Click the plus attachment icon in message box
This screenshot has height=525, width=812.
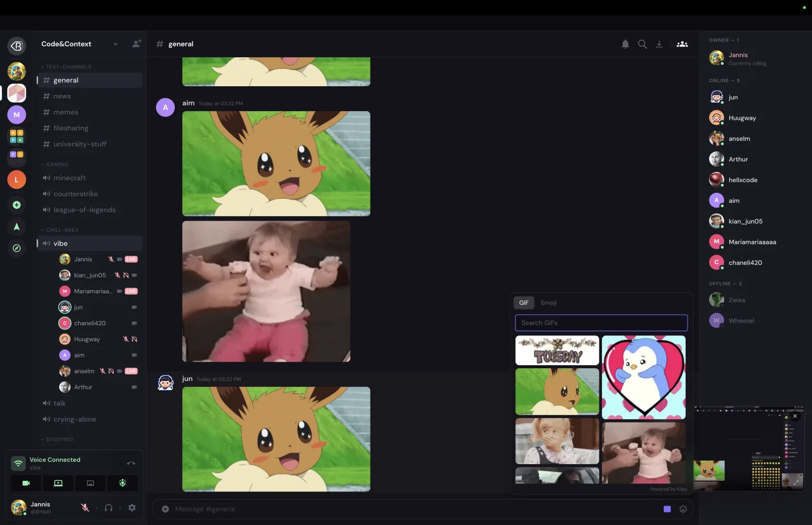(x=165, y=509)
